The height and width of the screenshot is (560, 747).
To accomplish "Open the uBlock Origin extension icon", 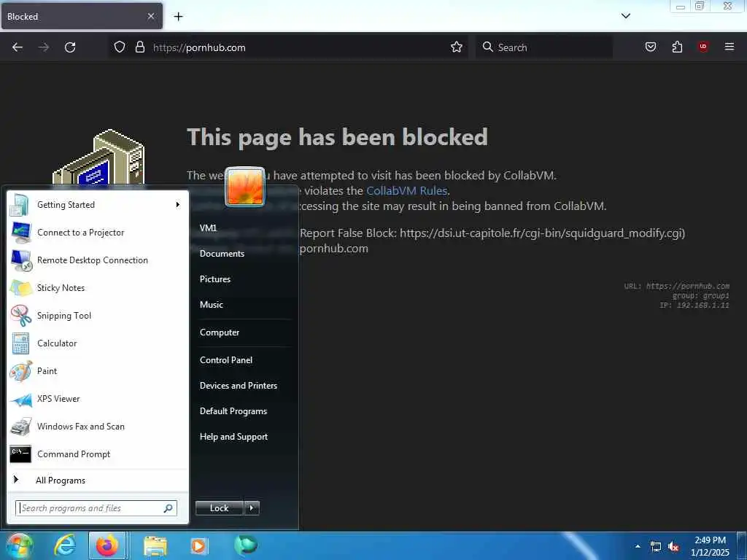I will coord(703,47).
